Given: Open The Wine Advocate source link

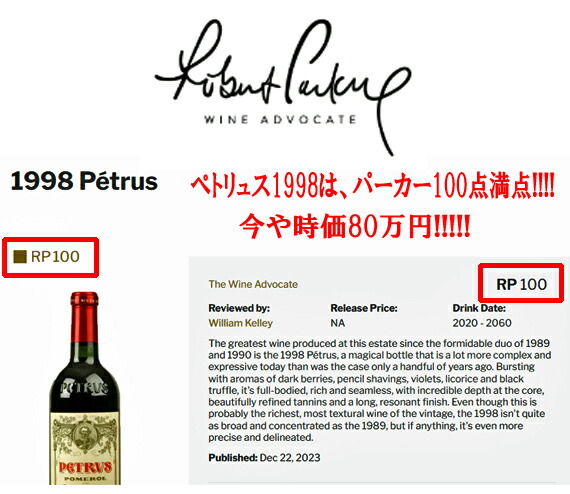Looking at the screenshot, I should (x=253, y=284).
